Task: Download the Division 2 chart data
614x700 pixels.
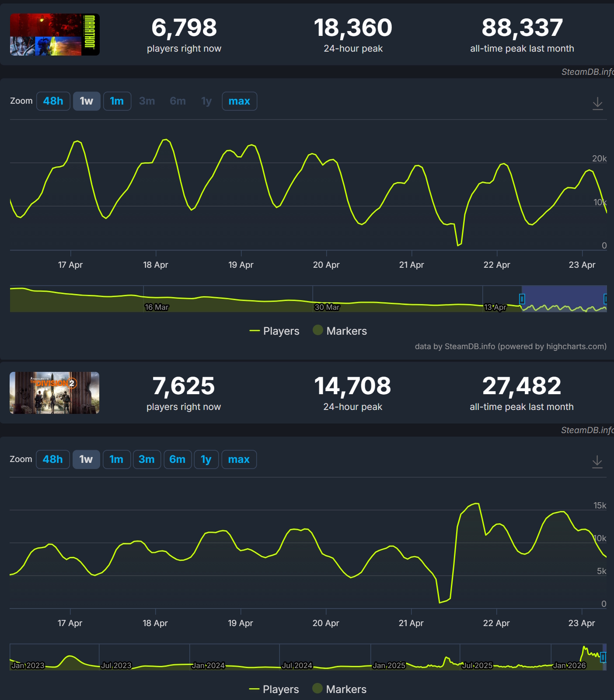Action: 597,462
